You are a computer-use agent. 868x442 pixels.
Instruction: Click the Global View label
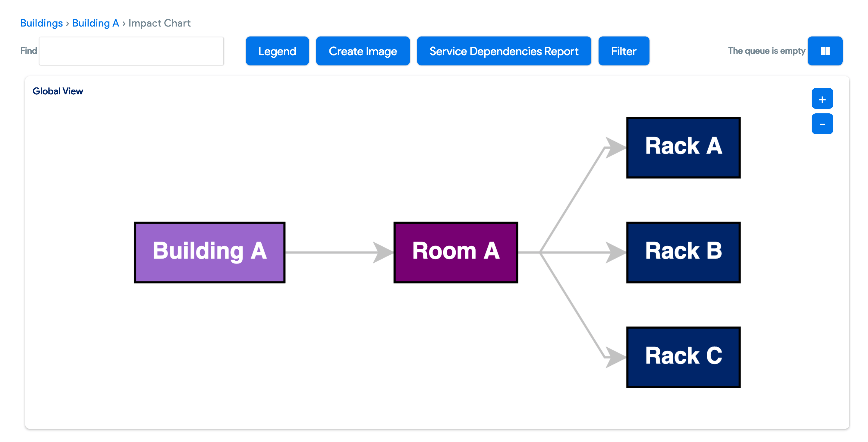click(58, 91)
